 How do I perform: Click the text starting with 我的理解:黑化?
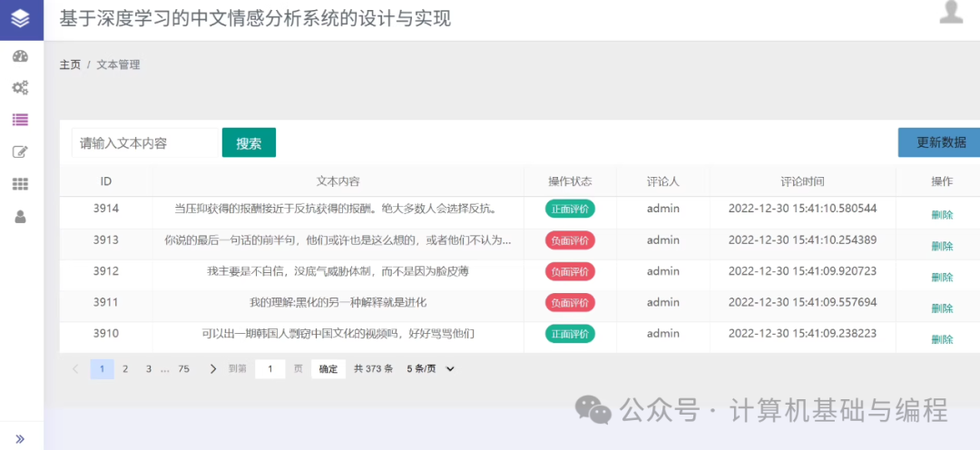tap(338, 302)
